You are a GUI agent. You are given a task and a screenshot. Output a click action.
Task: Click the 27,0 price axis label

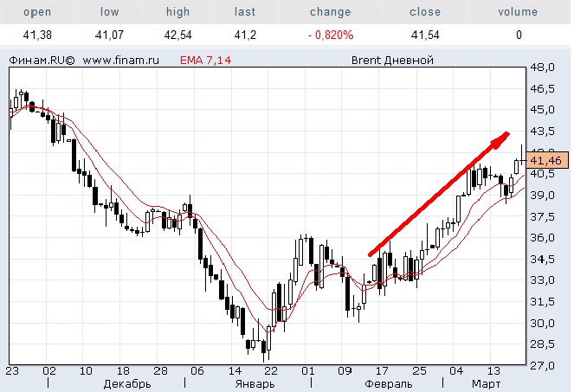click(x=543, y=366)
